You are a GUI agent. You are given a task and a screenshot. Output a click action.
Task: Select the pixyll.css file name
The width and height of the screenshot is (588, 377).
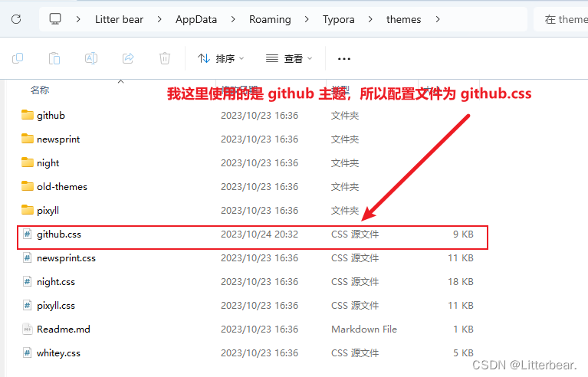point(56,306)
